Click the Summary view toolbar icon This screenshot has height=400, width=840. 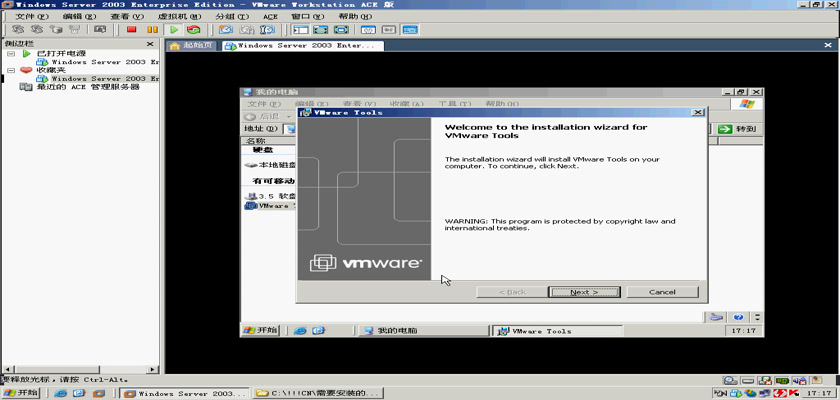point(369,30)
